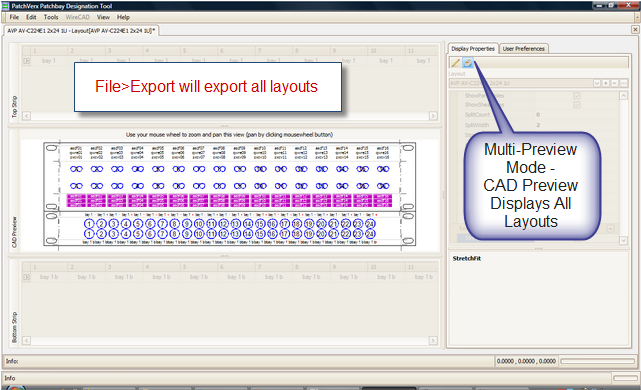The image size is (641, 390).
Task: Click Top Strip row expand arrow icon
Action: 27,61
